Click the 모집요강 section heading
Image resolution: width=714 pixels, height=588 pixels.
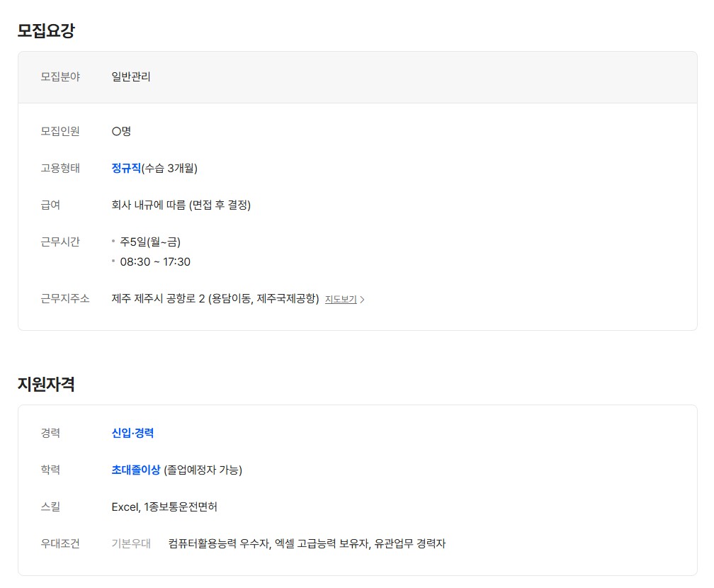point(46,30)
